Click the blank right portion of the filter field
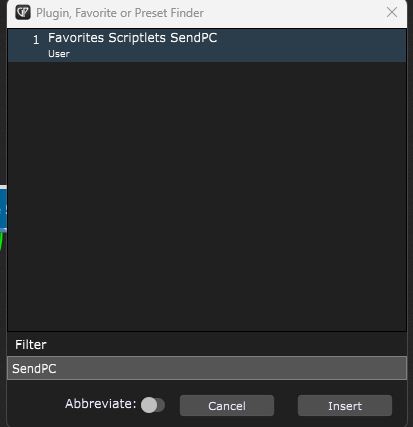The height and width of the screenshot is (427, 413). pyautogui.click(x=233, y=368)
